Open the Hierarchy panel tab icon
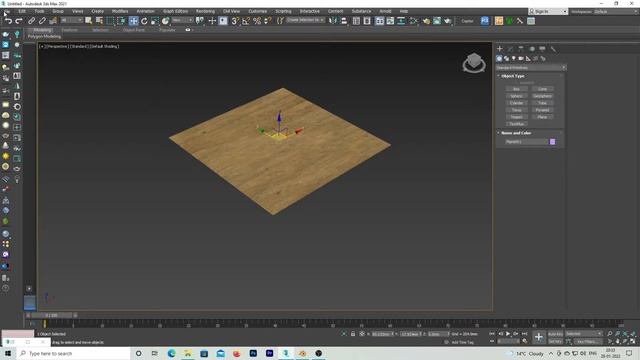This screenshot has height=360, width=640. 521,49
